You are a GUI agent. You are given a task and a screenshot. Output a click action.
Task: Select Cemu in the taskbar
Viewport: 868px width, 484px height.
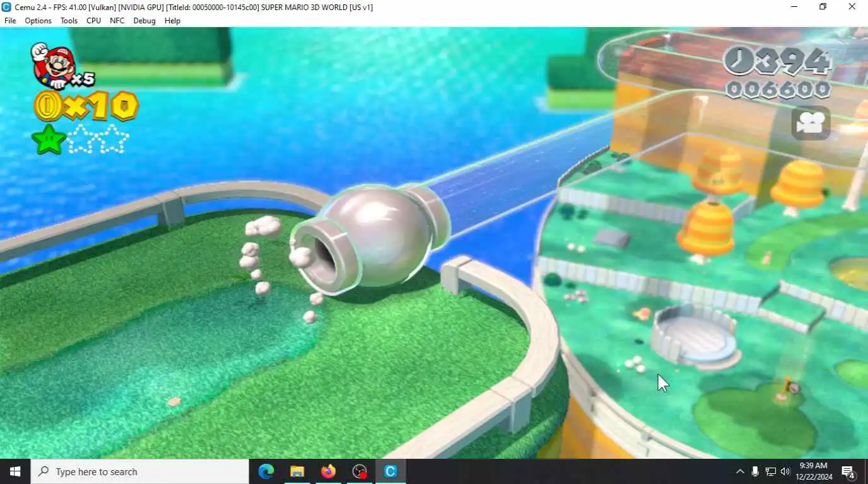[x=390, y=471]
